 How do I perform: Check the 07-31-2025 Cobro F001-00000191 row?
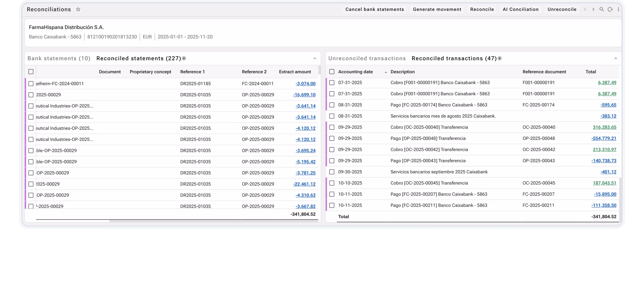click(332, 83)
